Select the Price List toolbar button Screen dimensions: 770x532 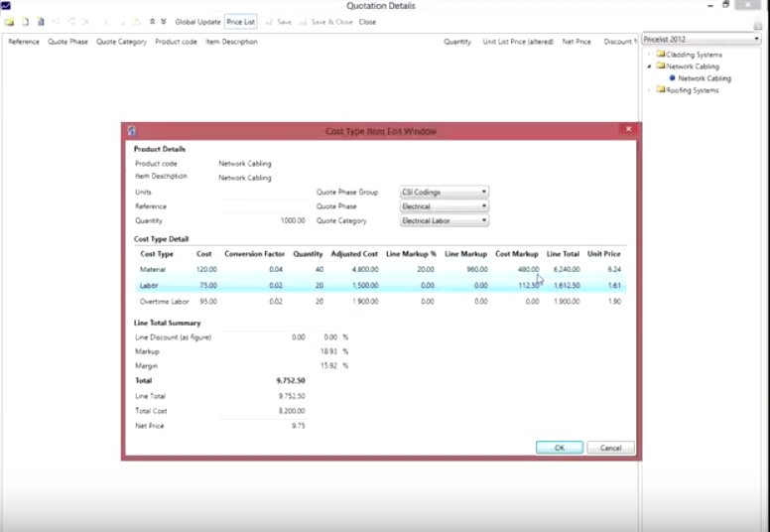(240, 21)
